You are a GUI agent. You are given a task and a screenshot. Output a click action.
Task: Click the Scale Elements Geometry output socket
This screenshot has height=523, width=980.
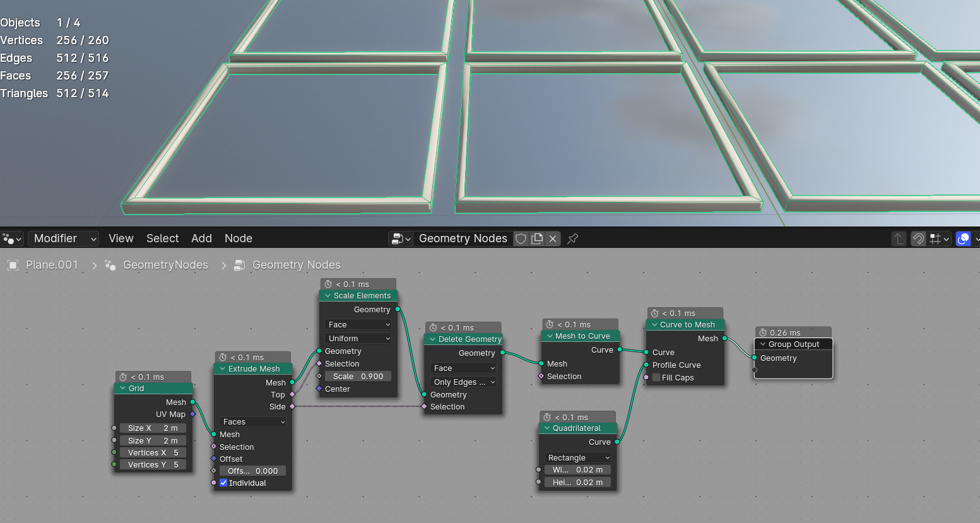(398, 310)
